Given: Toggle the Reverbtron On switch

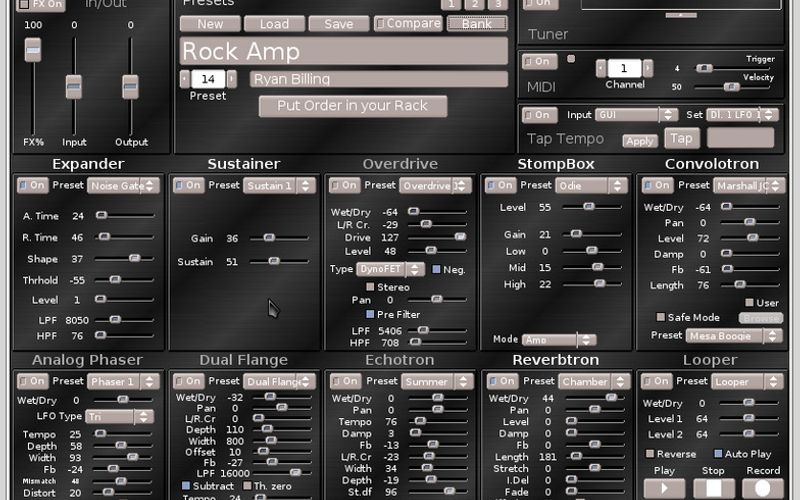Looking at the screenshot, I should coord(503,381).
